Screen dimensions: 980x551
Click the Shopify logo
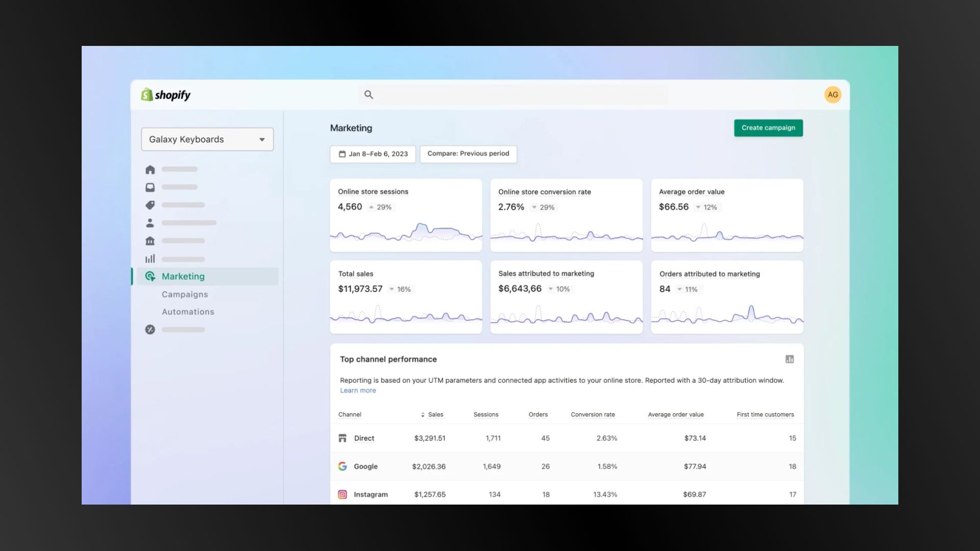(166, 95)
